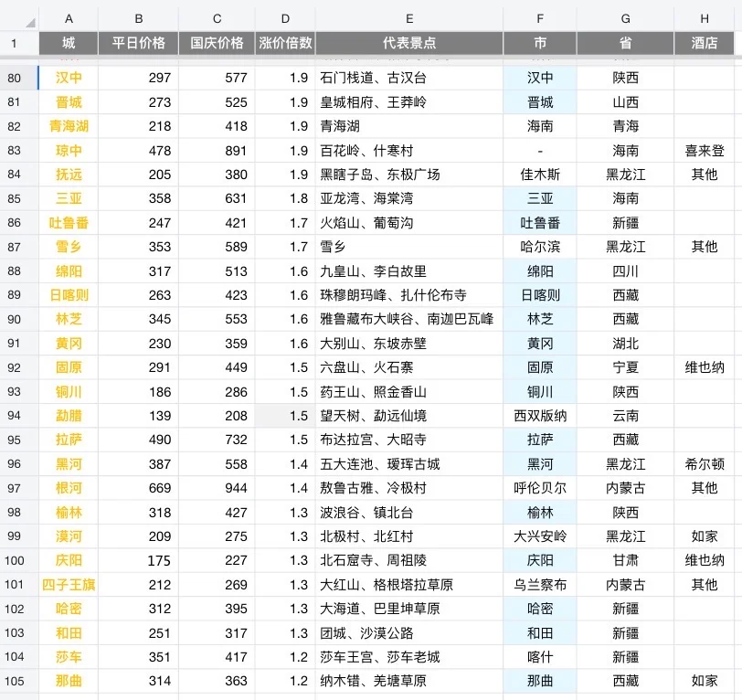Viewport: 742px width, 700px height.
Task: Click the 酒店 header cell
Action: click(x=705, y=43)
